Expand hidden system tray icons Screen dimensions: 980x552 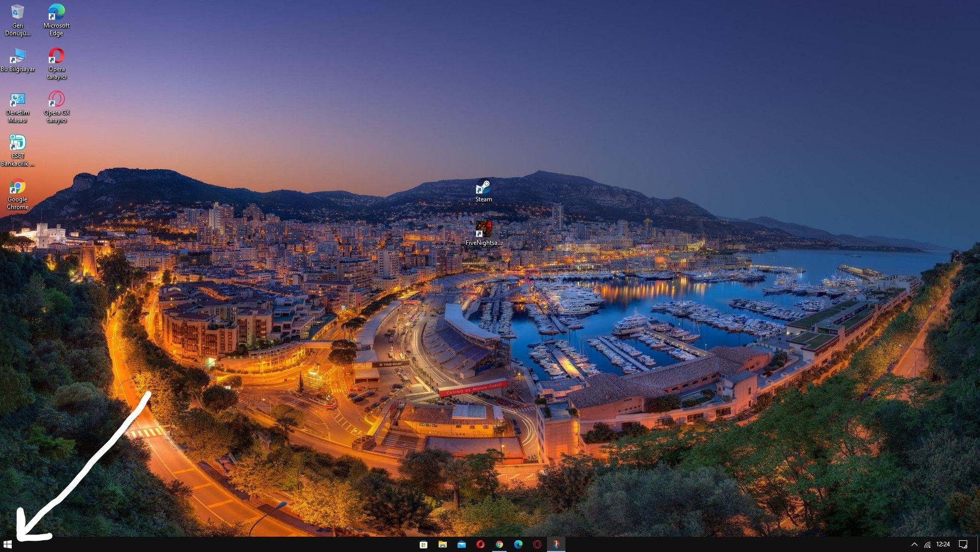(915, 545)
